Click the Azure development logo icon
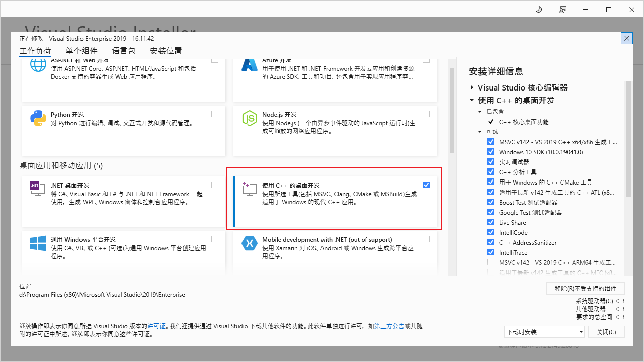This screenshot has width=644, height=362. [x=250, y=64]
